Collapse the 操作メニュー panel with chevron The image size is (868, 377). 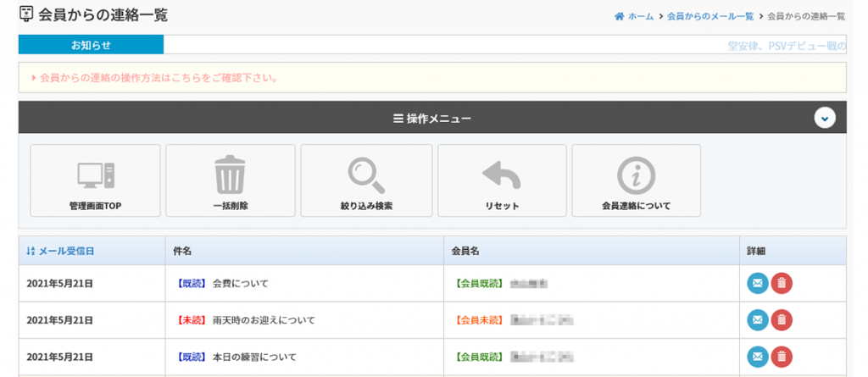(x=825, y=118)
